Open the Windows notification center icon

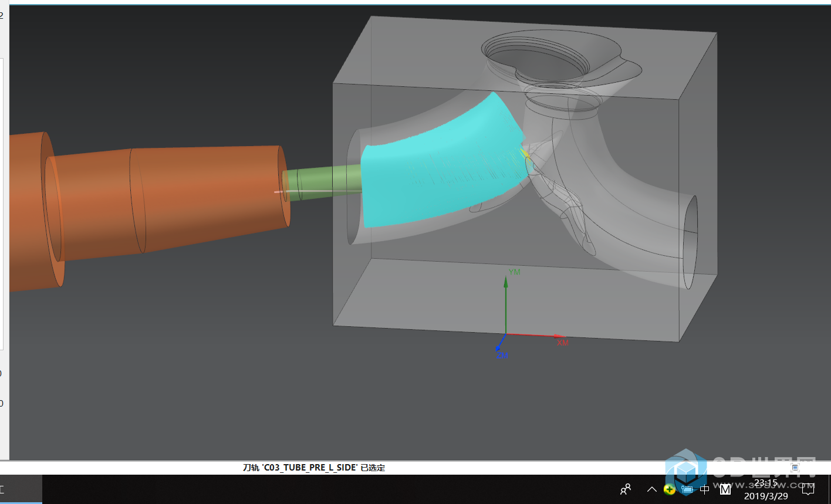[x=808, y=489]
